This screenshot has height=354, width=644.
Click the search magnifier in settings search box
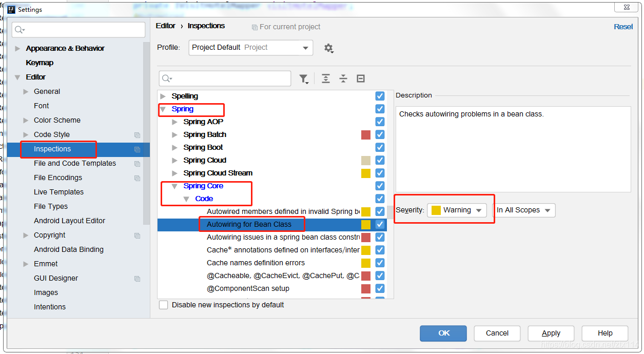click(19, 30)
